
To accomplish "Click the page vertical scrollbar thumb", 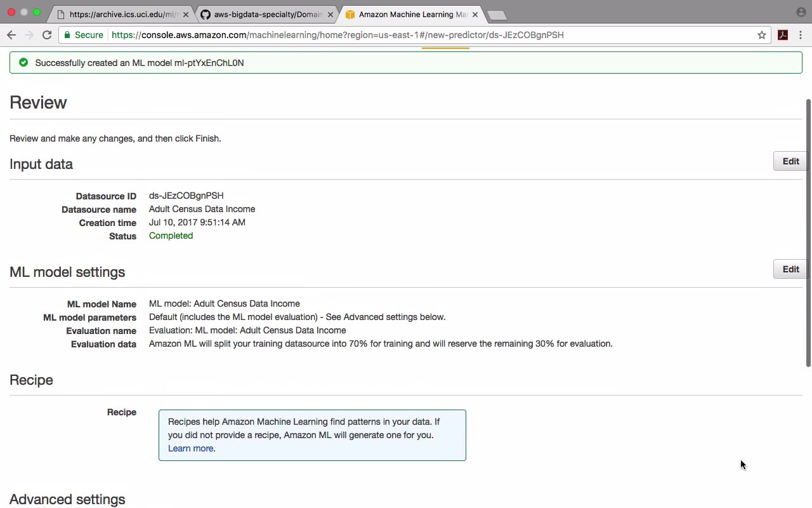I will [808, 232].
